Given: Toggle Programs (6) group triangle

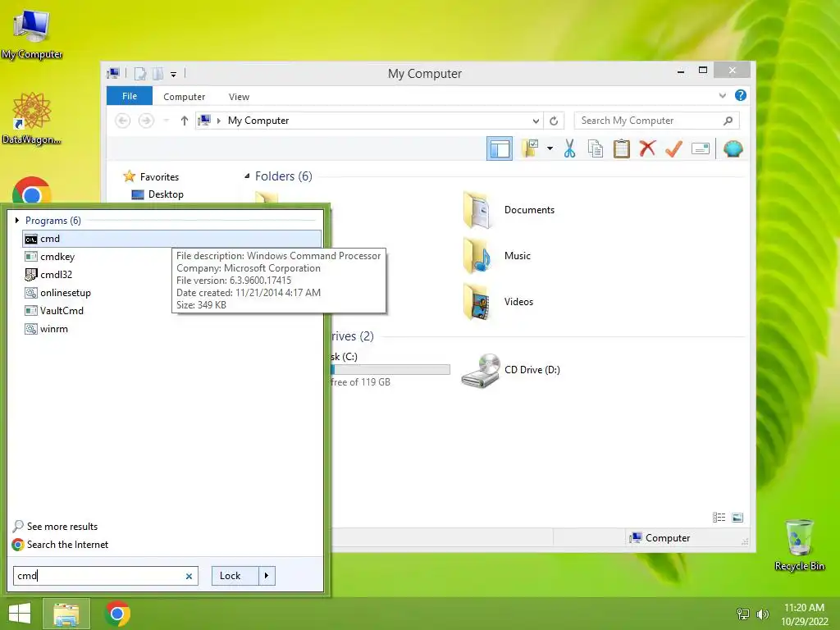Looking at the screenshot, I should pos(17,220).
